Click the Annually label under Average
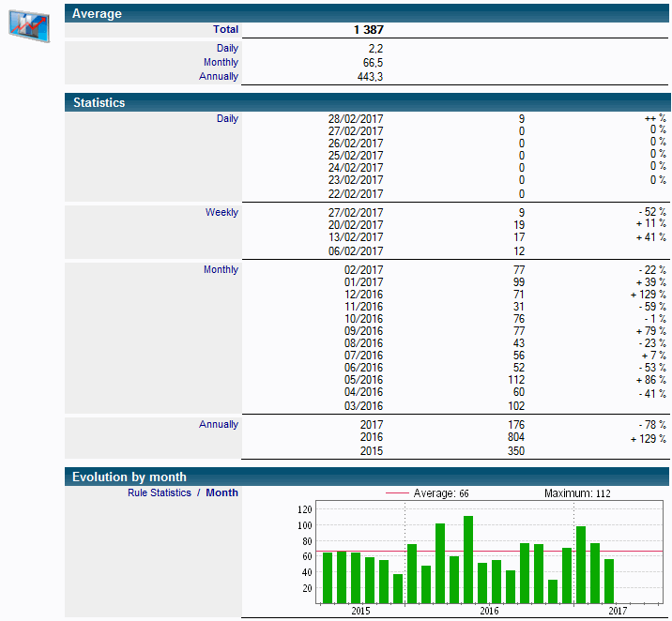The image size is (672, 621). 219,77
